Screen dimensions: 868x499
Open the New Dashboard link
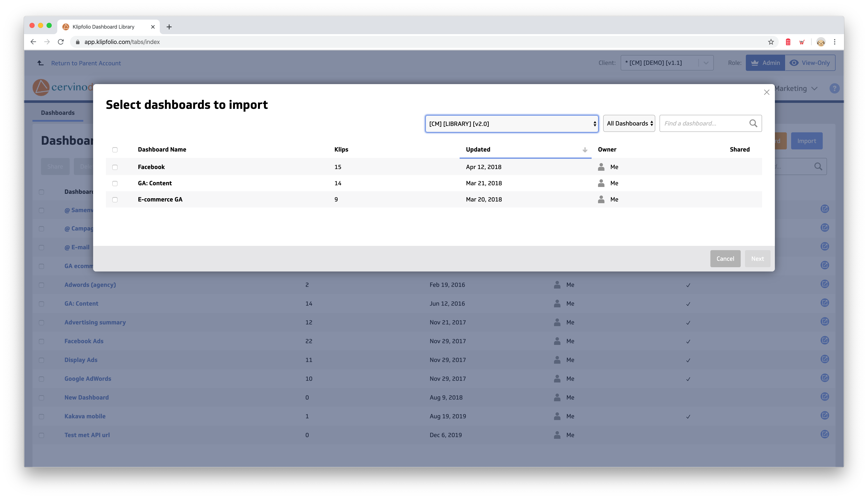click(x=87, y=397)
